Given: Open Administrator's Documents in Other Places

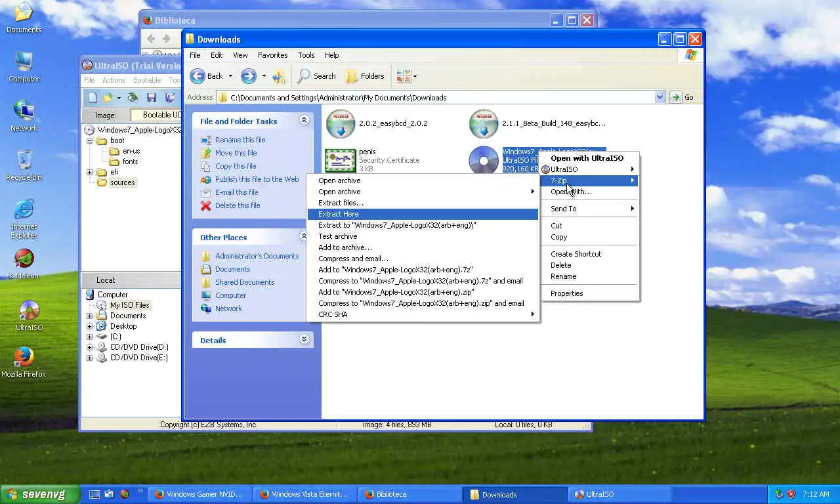Looking at the screenshot, I should (x=257, y=256).
